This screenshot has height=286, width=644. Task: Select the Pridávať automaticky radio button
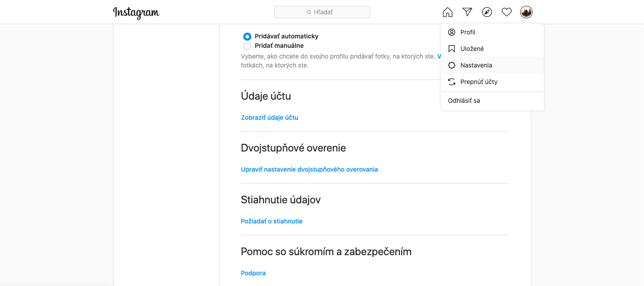click(x=247, y=36)
